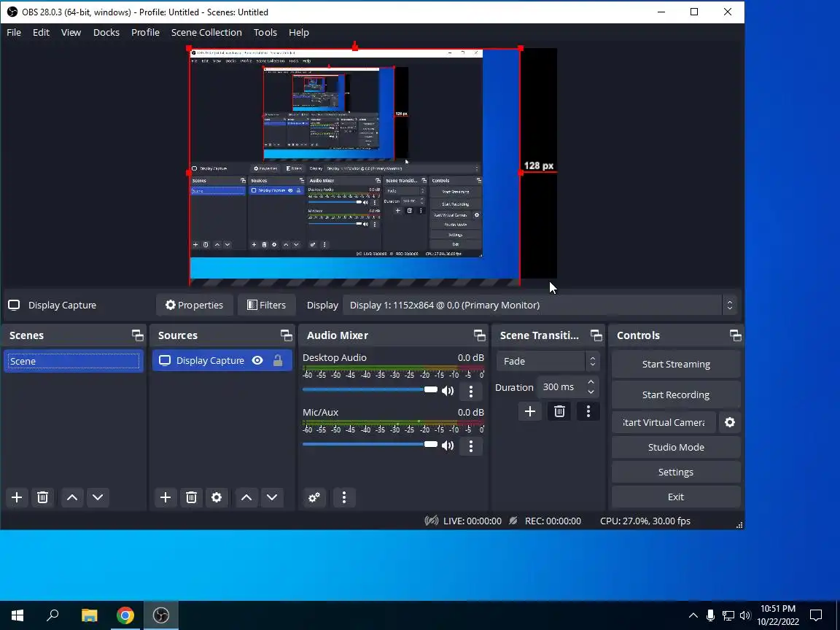Click the Exit button
This screenshot has width=840, height=630.
[676, 497]
